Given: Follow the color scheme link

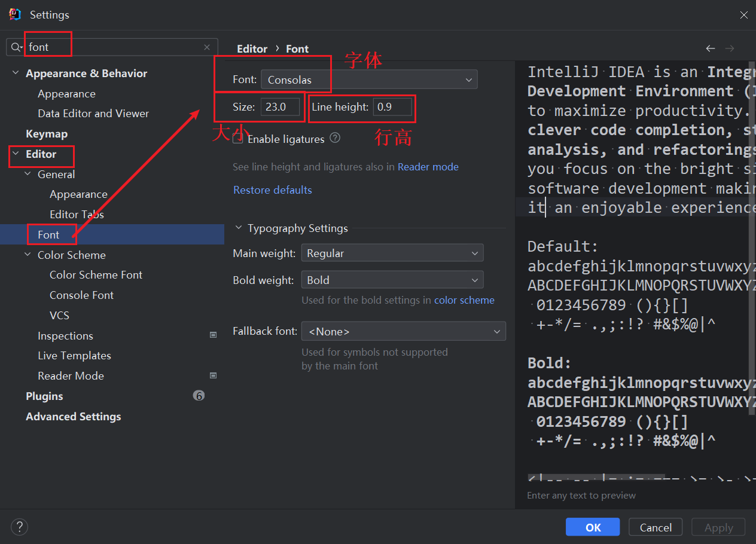Looking at the screenshot, I should point(464,300).
